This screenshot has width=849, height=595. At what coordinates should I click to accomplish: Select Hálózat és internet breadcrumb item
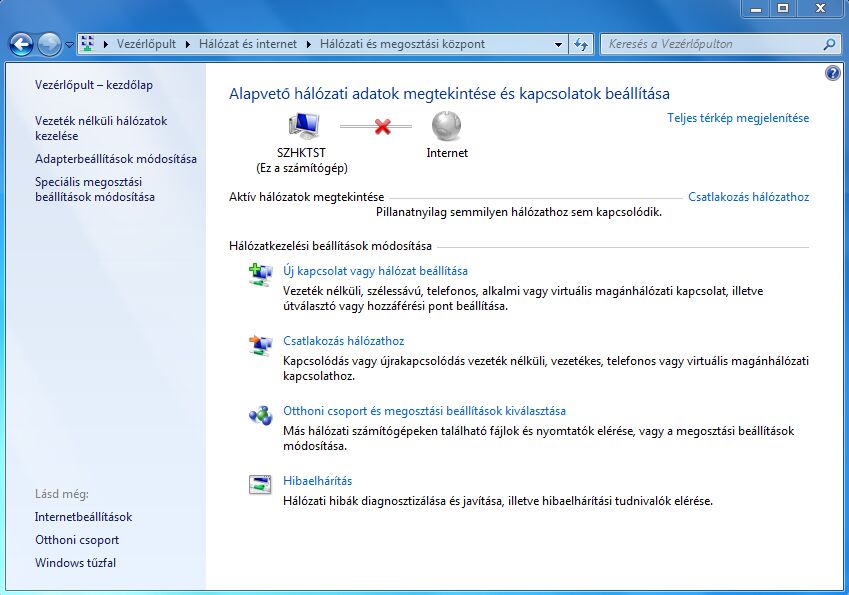[x=247, y=44]
